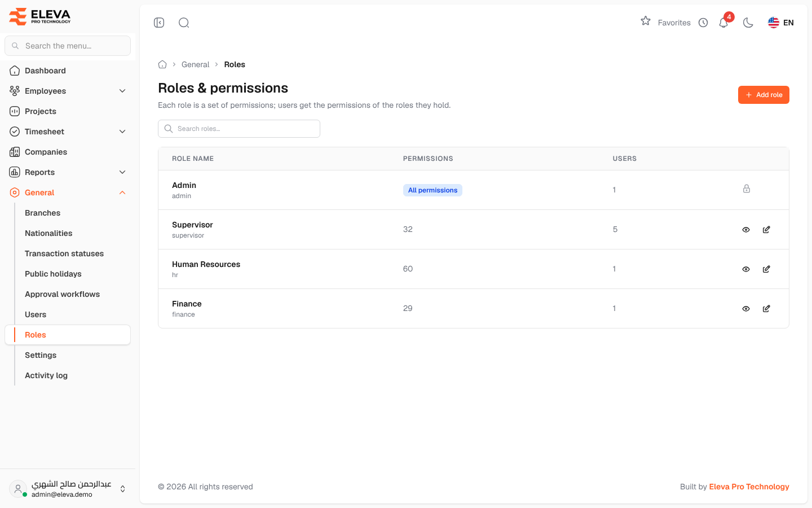Click the Admin row lock icon
The width and height of the screenshot is (812, 508).
point(747,189)
